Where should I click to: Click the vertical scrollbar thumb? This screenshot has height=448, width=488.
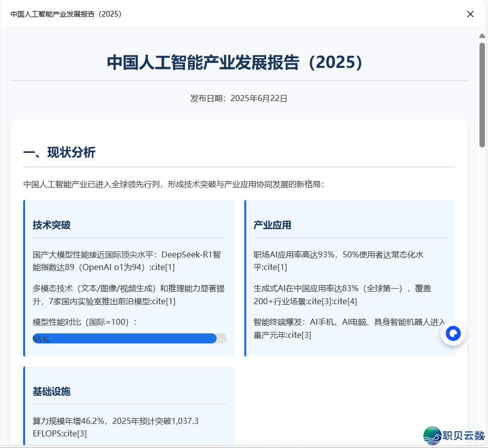click(482, 95)
